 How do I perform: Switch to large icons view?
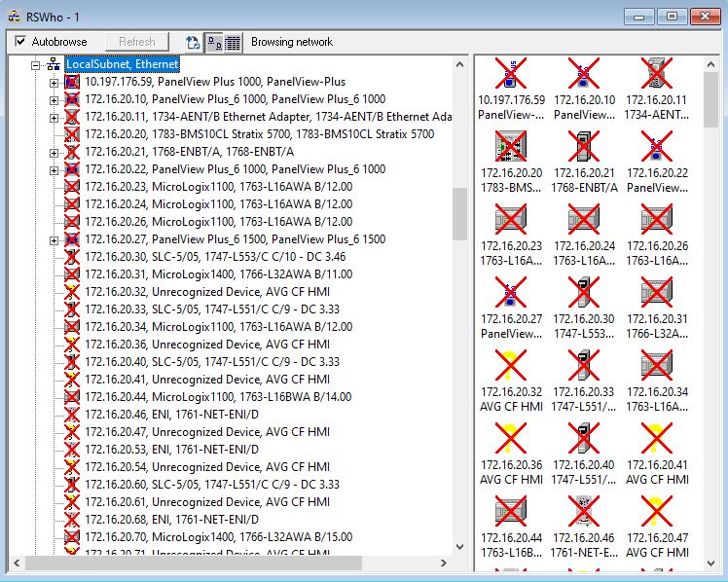click(x=214, y=42)
